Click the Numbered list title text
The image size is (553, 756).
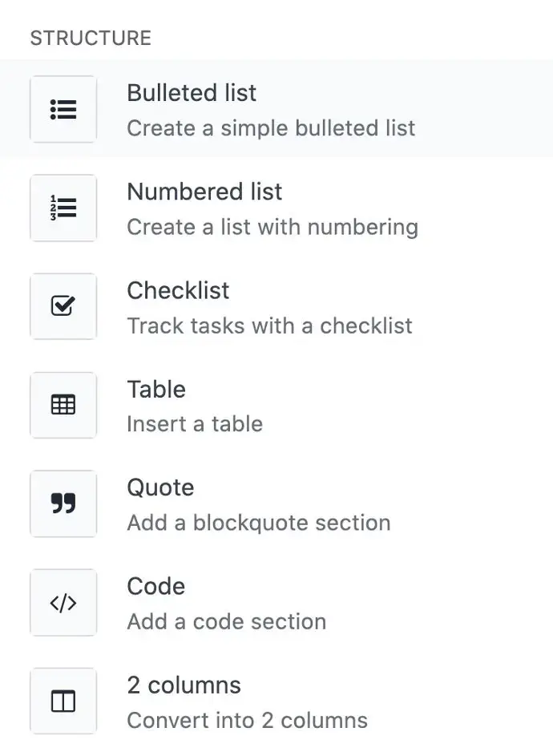pos(204,192)
